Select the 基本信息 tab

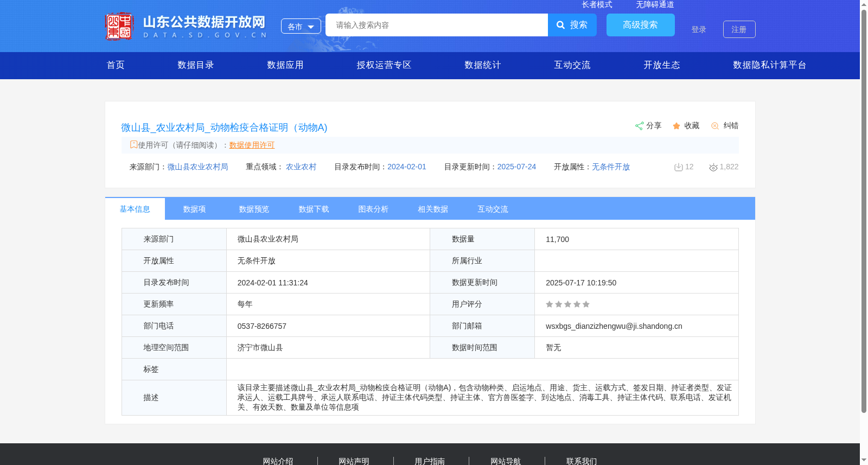point(135,209)
